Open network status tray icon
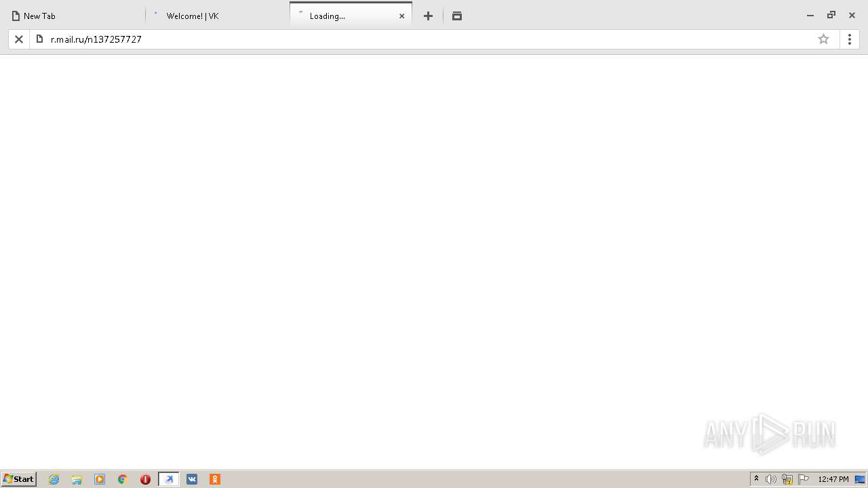This screenshot has height=488, width=868. coord(787,479)
